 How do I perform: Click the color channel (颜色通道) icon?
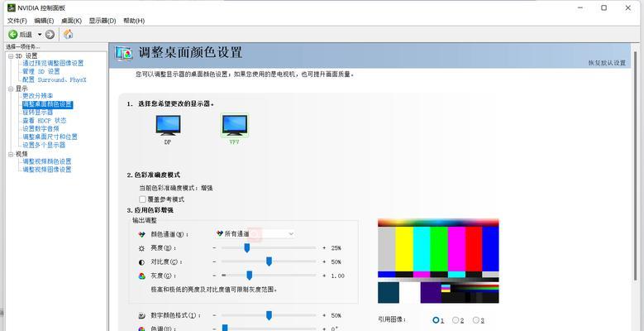141,234
